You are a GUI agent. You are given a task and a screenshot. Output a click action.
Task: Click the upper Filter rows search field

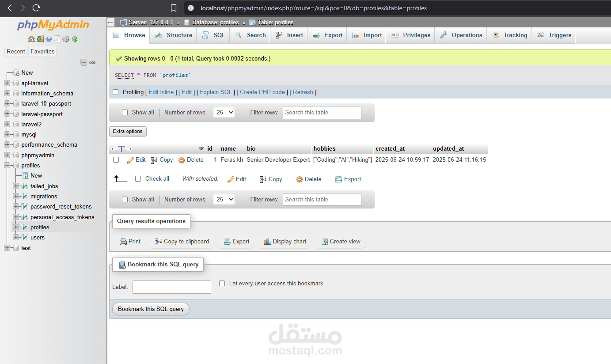click(x=322, y=113)
